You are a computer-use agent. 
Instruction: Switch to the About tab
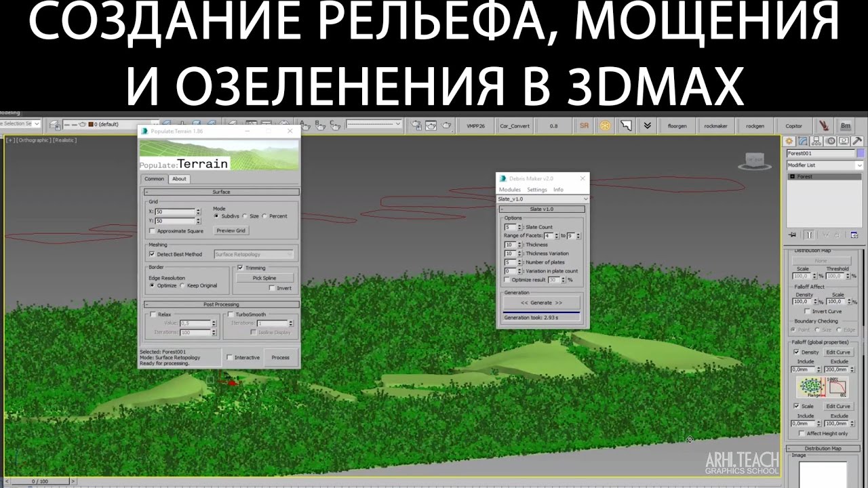(x=179, y=179)
